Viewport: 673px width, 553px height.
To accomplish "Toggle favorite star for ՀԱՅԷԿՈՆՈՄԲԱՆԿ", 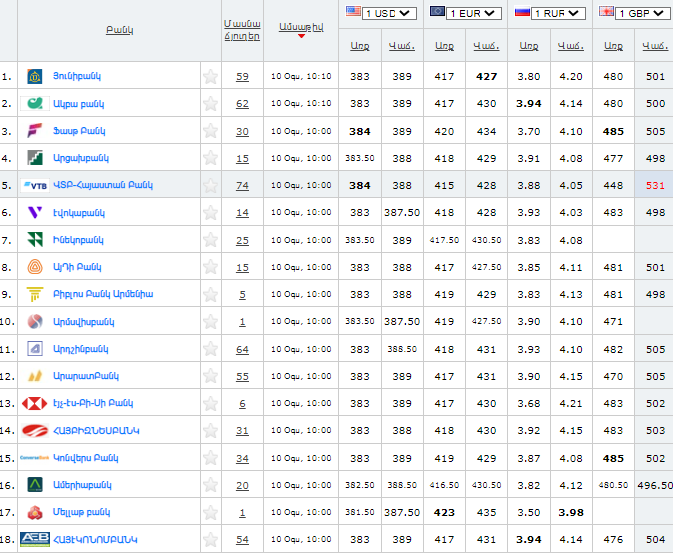I will click(x=210, y=539).
